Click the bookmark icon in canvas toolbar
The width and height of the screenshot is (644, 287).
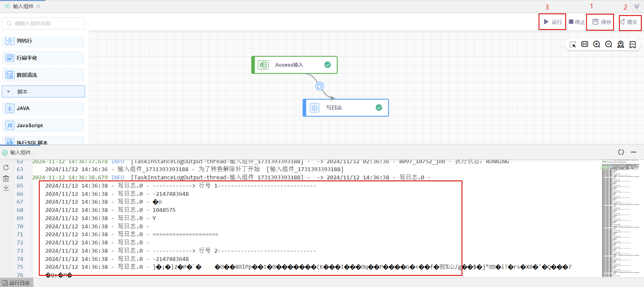tap(632, 45)
